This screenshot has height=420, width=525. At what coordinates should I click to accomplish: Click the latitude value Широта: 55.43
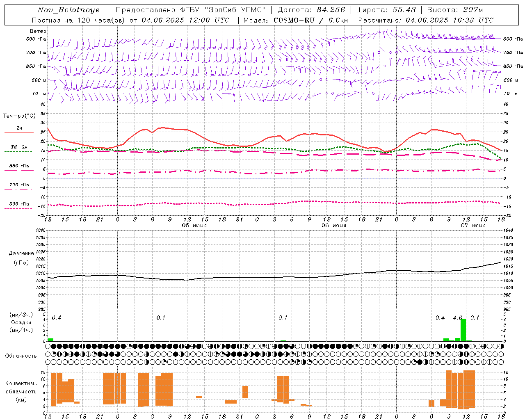click(x=386, y=10)
